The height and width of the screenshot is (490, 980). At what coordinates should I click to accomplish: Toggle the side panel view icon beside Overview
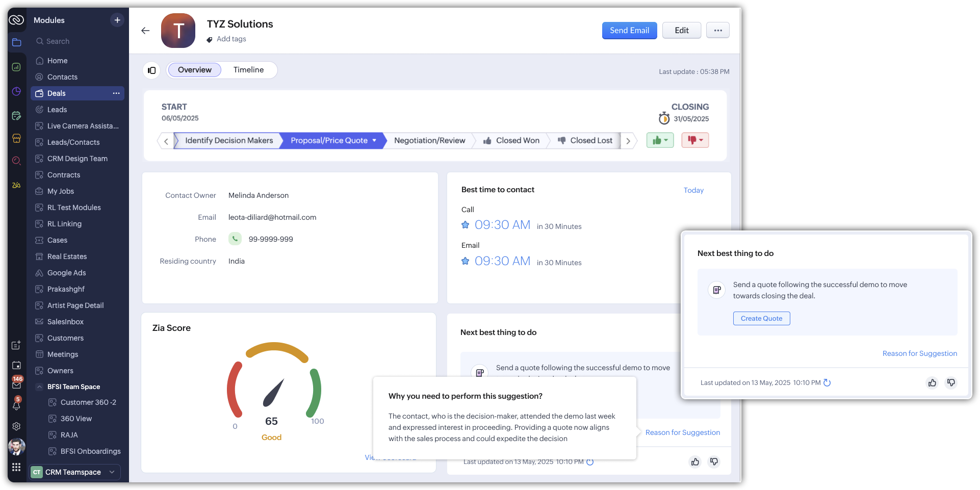151,70
